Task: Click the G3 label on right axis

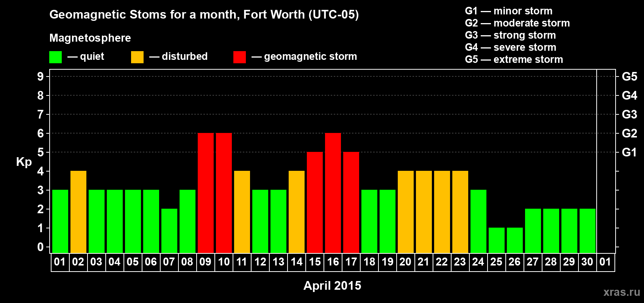Action: pos(630,114)
